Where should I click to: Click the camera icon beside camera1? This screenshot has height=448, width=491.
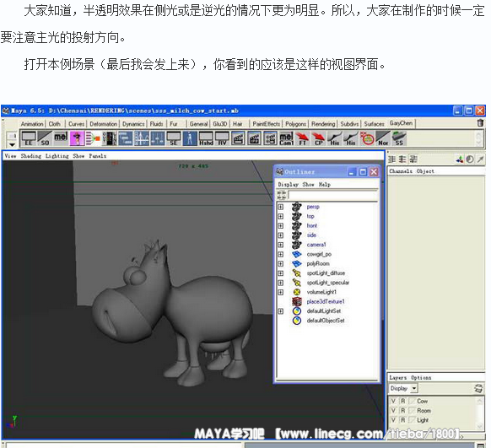[x=296, y=245]
